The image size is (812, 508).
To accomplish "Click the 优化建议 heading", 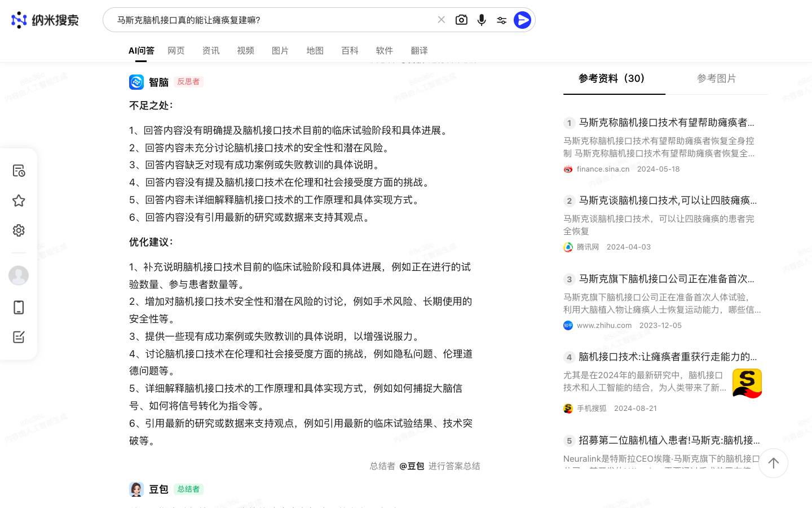I will [x=151, y=242].
